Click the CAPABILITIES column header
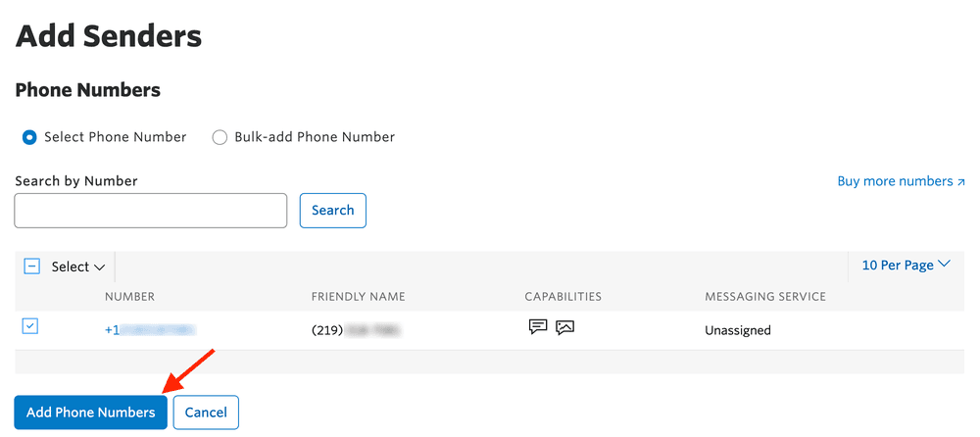This screenshot has height=437, width=980. (563, 297)
